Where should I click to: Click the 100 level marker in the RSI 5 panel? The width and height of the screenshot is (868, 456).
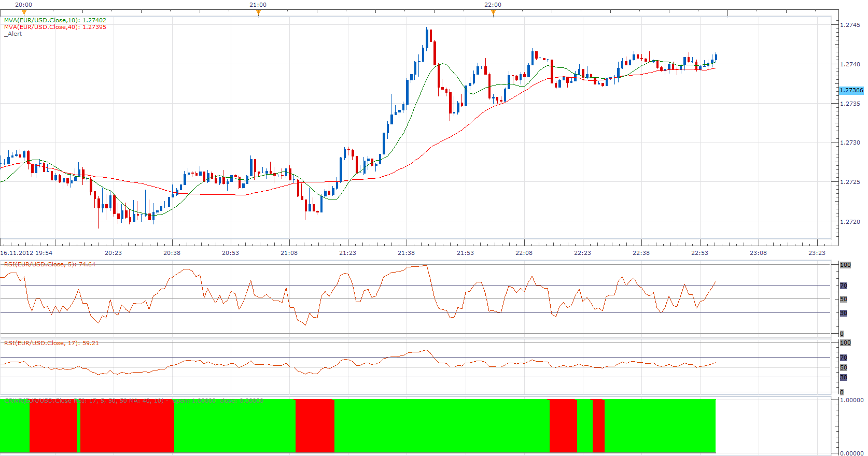click(x=845, y=265)
